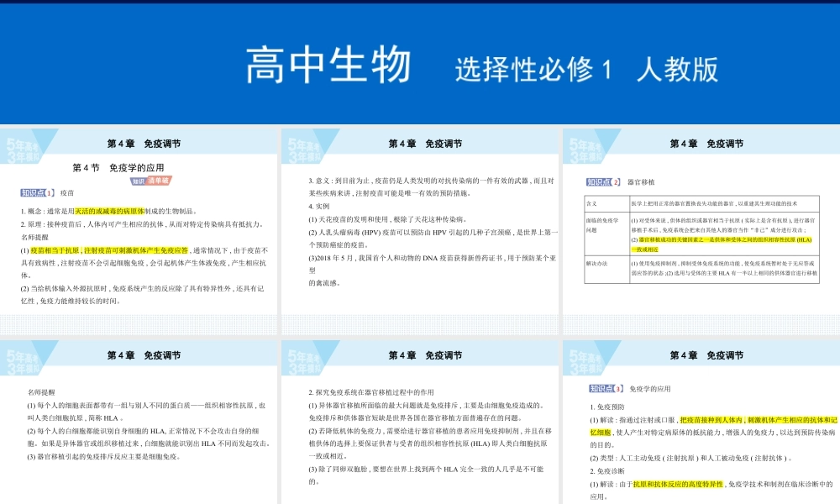Click "名师提醒" above the HLA notes
This screenshot has height=504, width=840.
pos(41,392)
